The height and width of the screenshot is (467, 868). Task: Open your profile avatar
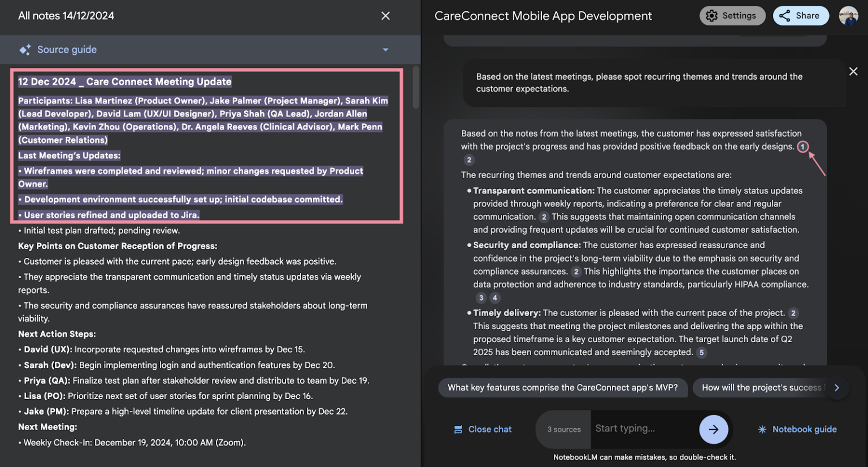(849, 15)
